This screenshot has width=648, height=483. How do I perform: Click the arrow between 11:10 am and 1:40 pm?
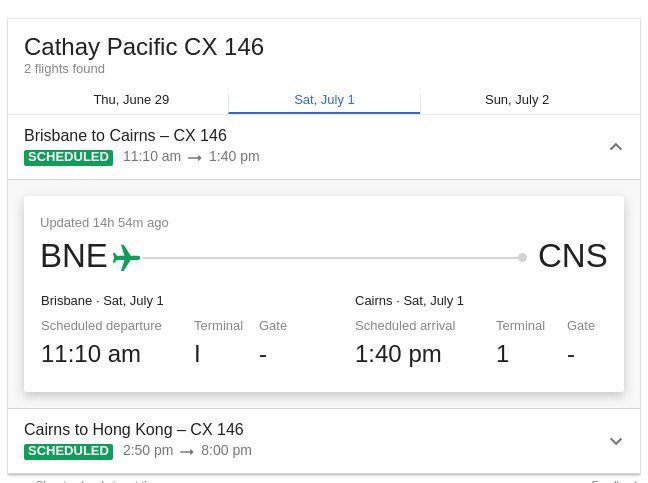click(195, 158)
